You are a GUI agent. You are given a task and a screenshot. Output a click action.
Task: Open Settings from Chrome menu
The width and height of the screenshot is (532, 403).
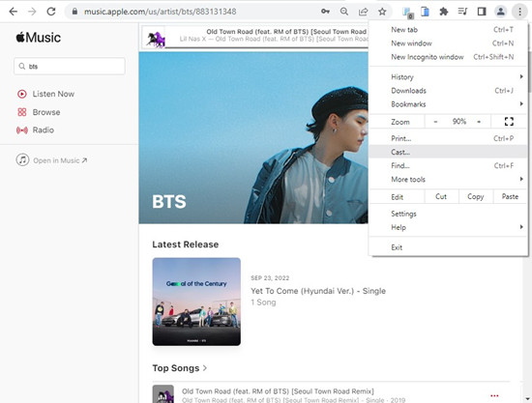pos(448,214)
